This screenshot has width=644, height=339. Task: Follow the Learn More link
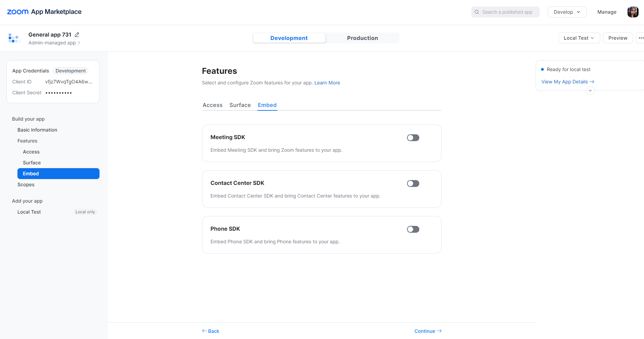coord(327,83)
